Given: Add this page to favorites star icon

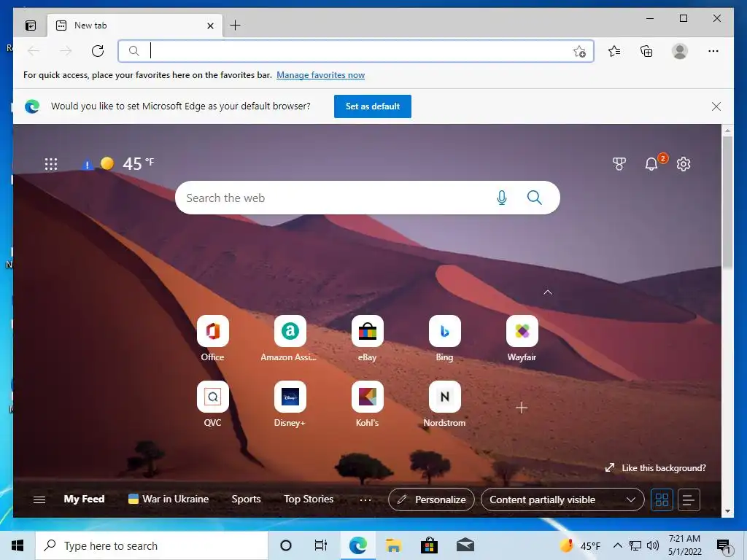Looking at the screenshot, I should coord(579,52).
